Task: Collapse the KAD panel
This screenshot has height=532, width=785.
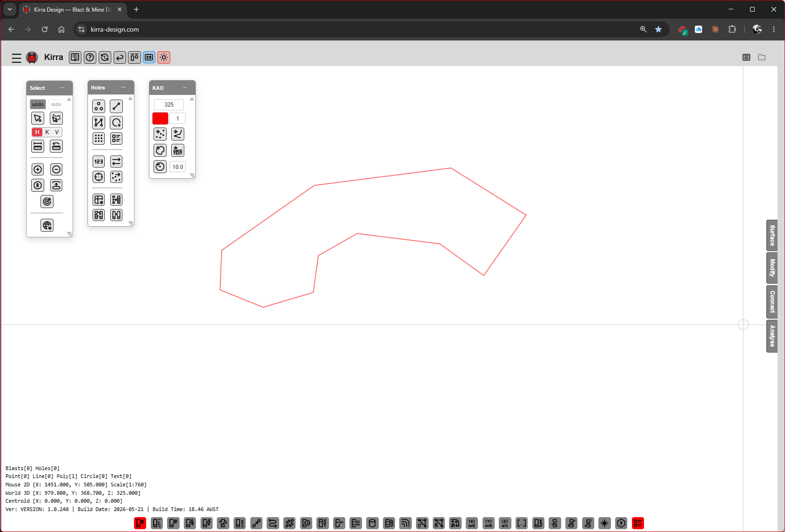Action: [x=185, y=88]
